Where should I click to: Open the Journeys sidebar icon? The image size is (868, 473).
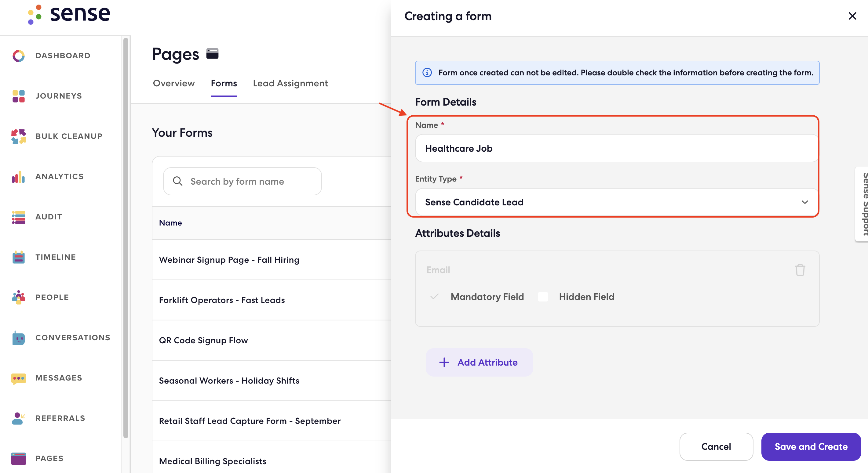[19, 96]
